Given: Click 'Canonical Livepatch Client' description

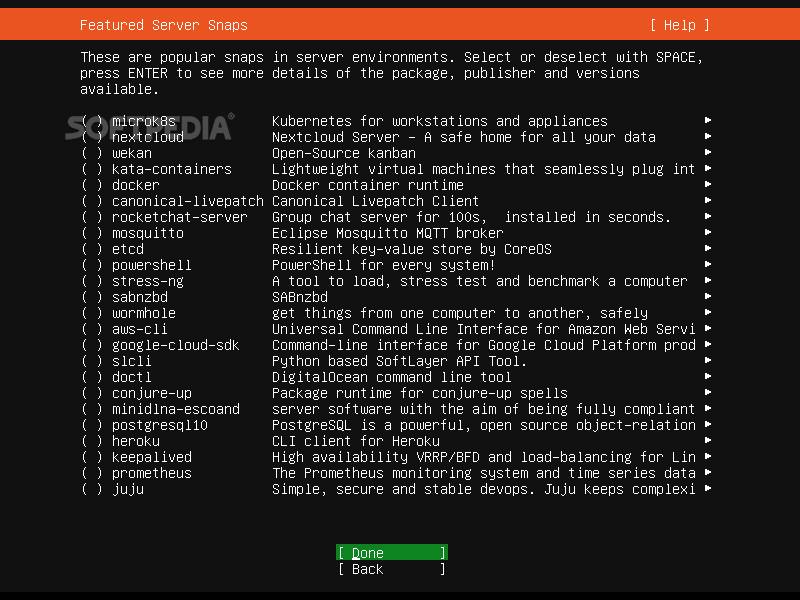Looking at the screenshot, I should point(376,201).
